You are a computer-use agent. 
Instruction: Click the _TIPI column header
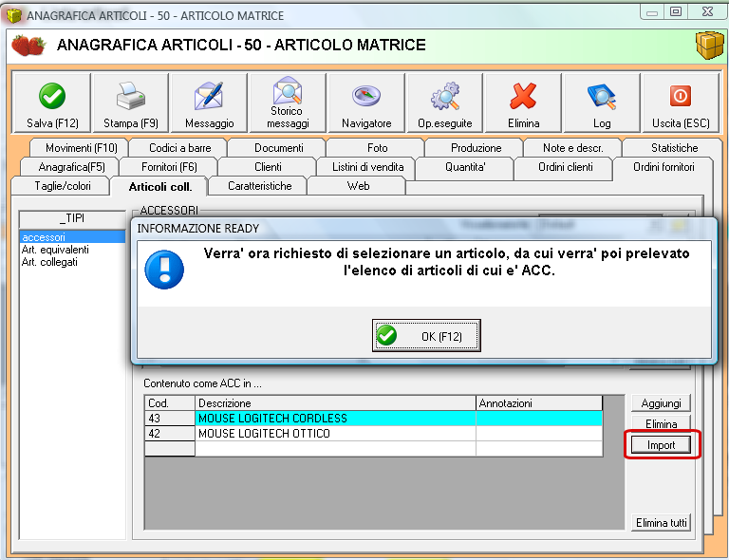click(72, 218)
